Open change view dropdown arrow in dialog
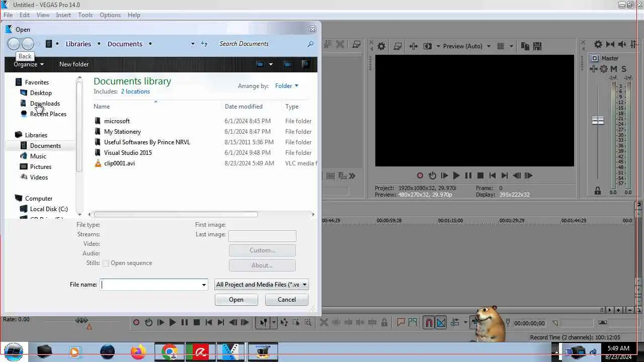 coord(271,64)
